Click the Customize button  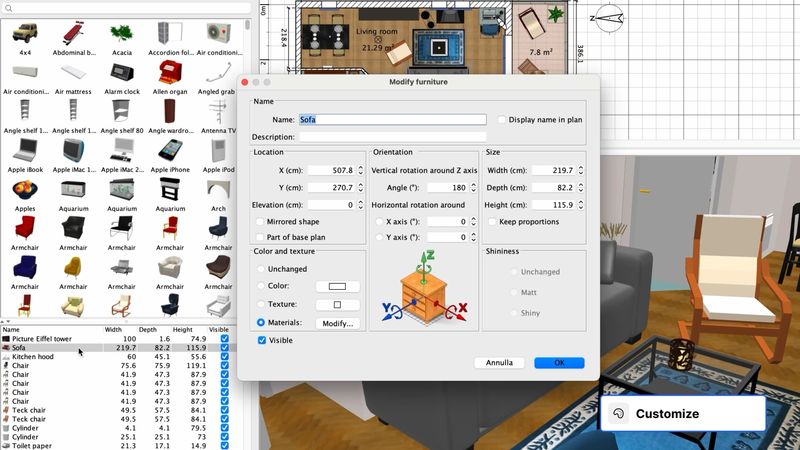(683, 413)
